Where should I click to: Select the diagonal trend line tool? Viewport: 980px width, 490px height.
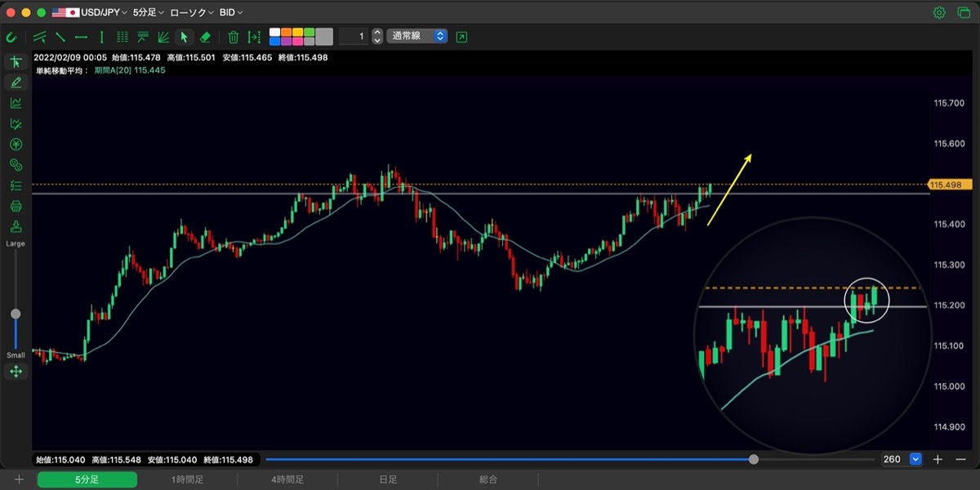point(60,37)
